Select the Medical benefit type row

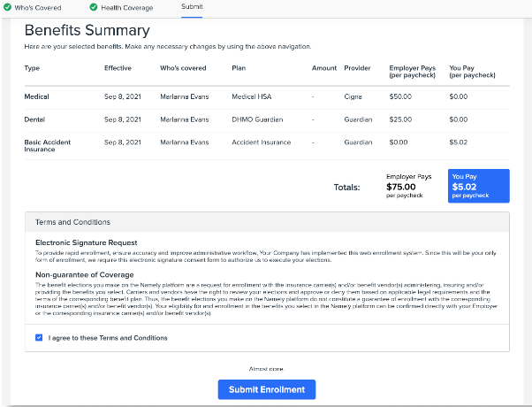(x=35, y=96)
